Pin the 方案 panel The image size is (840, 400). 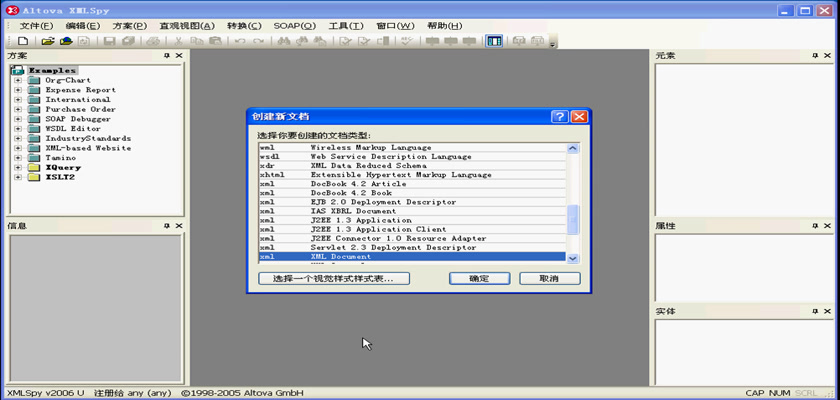click(167, 56)
